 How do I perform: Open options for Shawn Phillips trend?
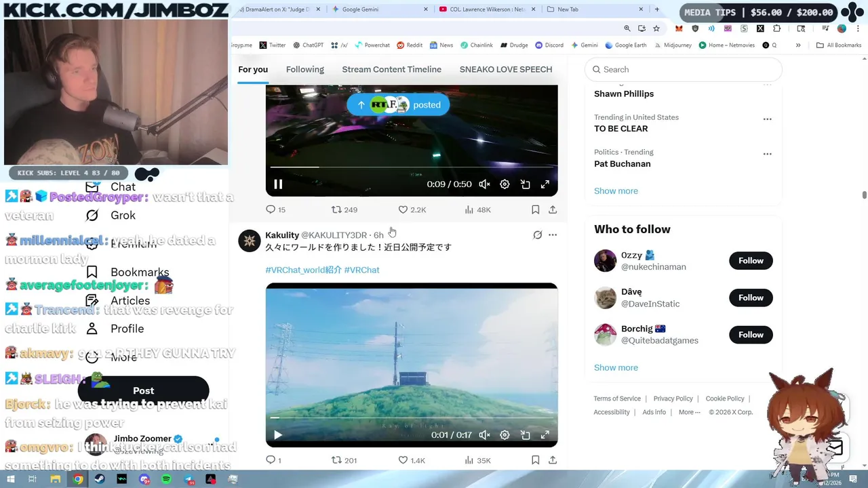(767, 85)
